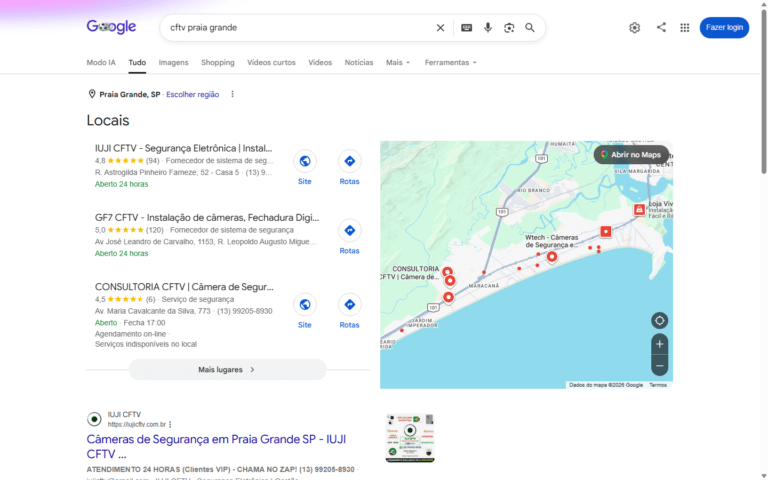Open the Site icon for IUJI CFTV
768x480 pixels.
coord(305,161)
